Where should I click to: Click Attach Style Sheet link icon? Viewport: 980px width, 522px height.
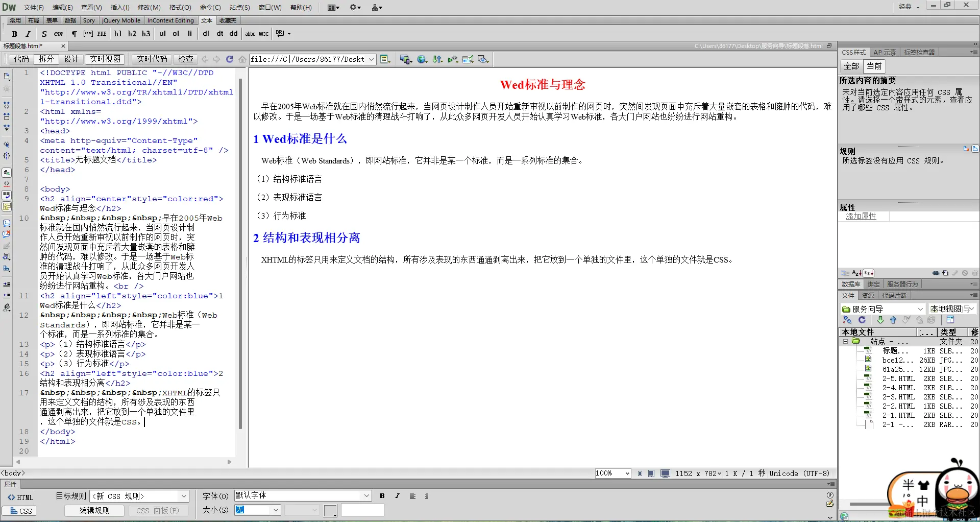pyautogui.click(x=936, y=273)
